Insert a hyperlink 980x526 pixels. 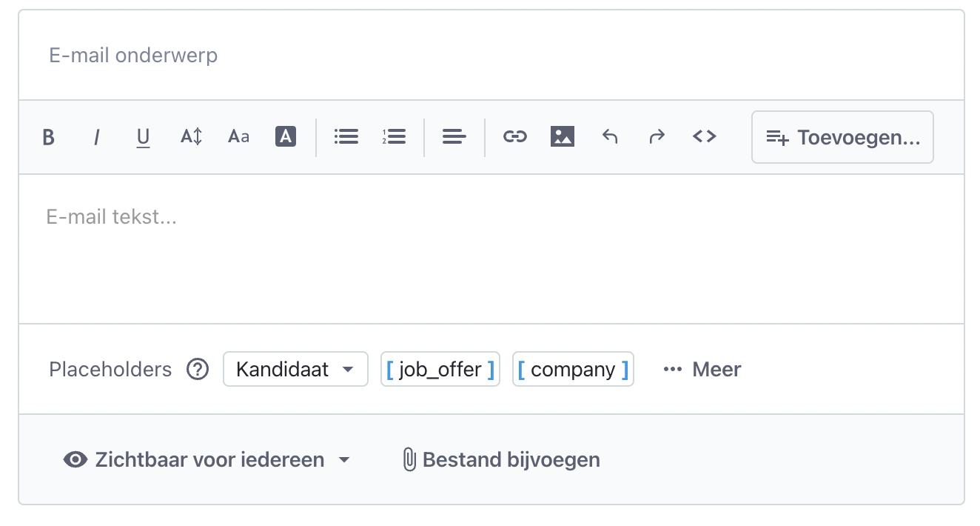click(514, 136)
